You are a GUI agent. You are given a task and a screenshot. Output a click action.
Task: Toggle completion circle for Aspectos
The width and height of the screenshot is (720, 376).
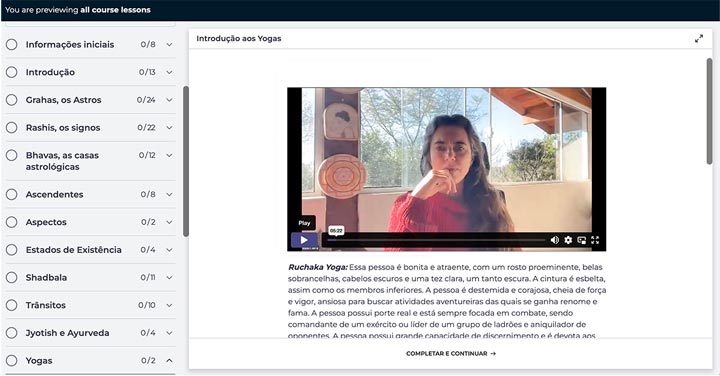[12, 222]
